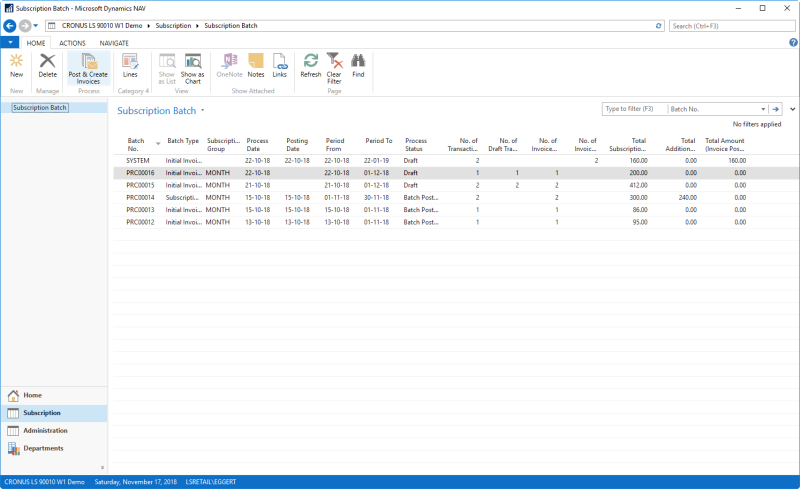Image resolution: width=800 pixels, height=489 pixels.
Task: Click the Clear Filter icon
Action: coord(334,67)
